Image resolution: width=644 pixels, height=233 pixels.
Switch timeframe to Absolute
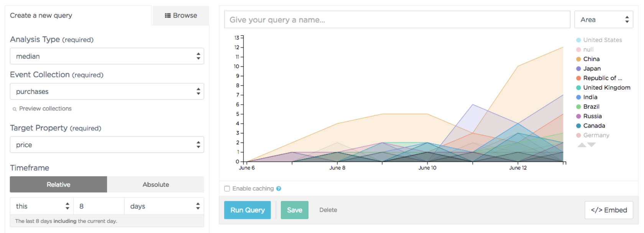coord(156,184)
